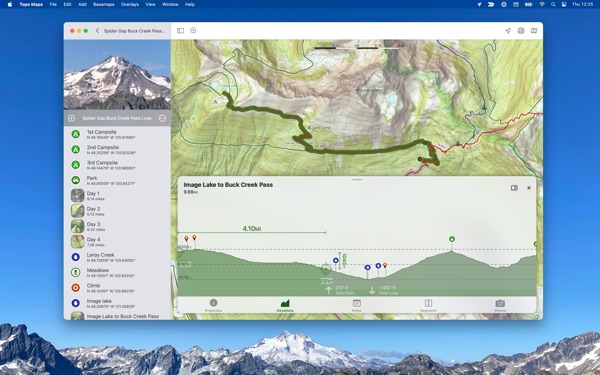
Task: Open the Basemaps menu
Action: (x=104, y=4)
